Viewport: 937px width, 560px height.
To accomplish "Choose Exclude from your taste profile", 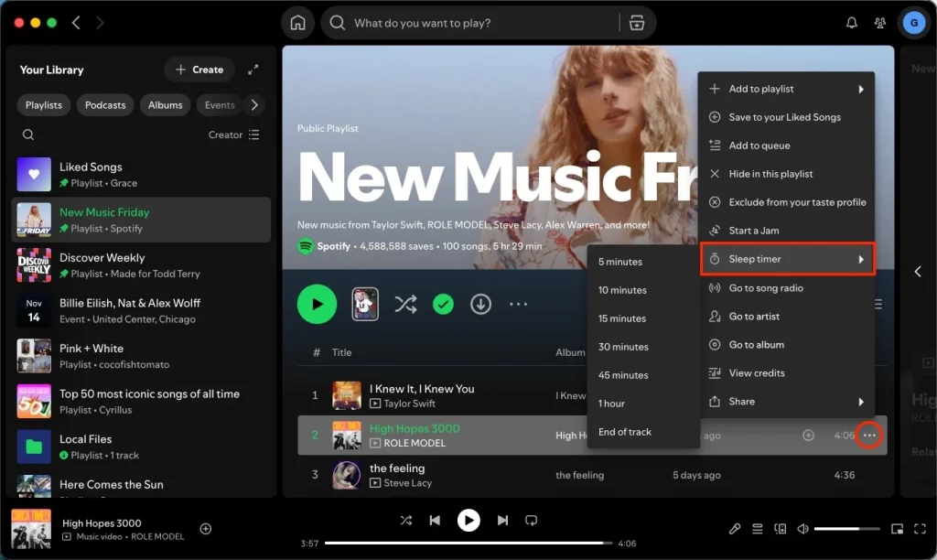I will pos(786,202).
